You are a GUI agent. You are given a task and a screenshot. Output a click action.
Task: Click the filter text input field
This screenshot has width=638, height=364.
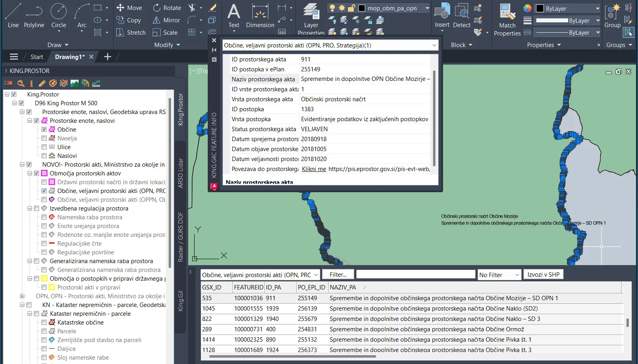click(415, 275)
